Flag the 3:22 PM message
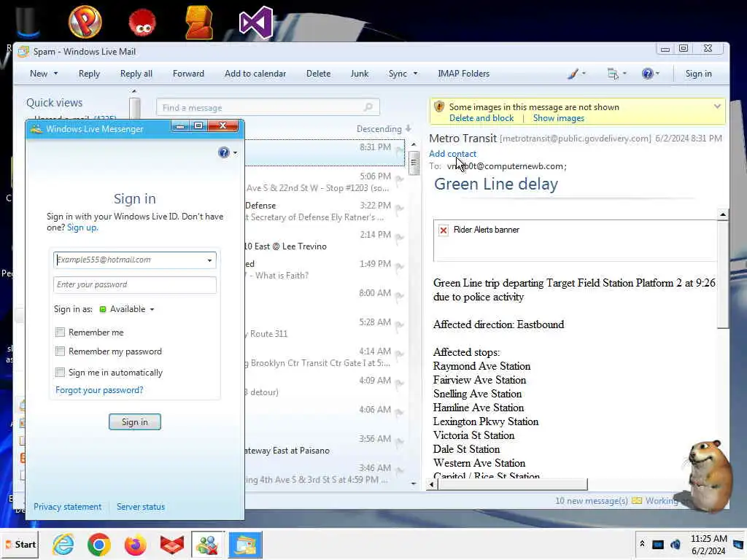Screen dimensions: 747x560 pyautogui.click(x=399, y=209)
